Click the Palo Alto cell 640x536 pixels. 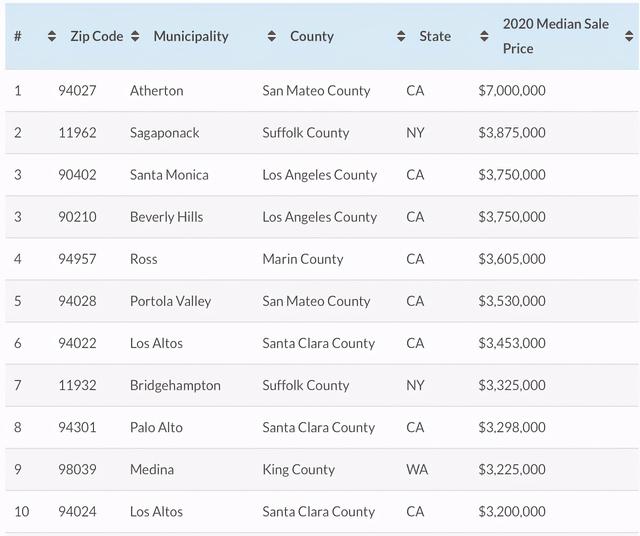point(156,427)
